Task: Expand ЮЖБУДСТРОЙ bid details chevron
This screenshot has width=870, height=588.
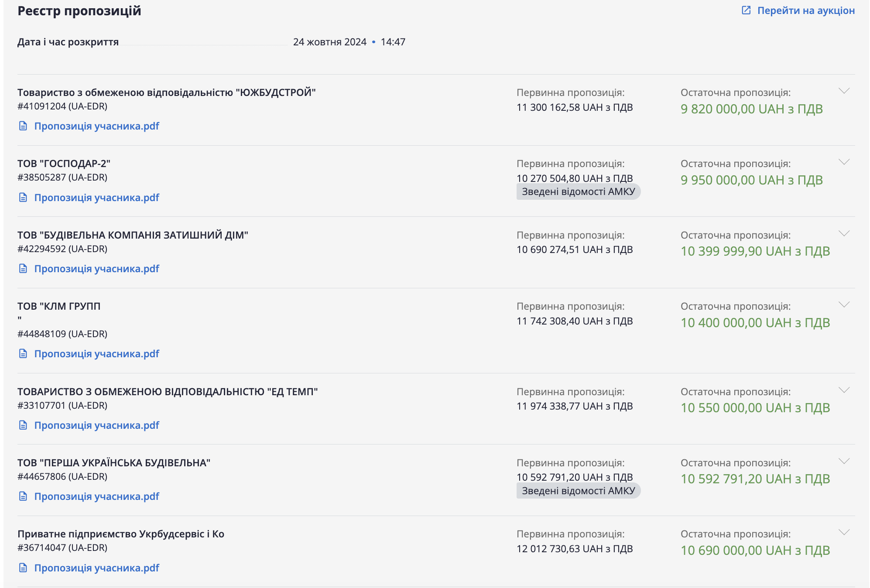Action: (x=844, y=91)
